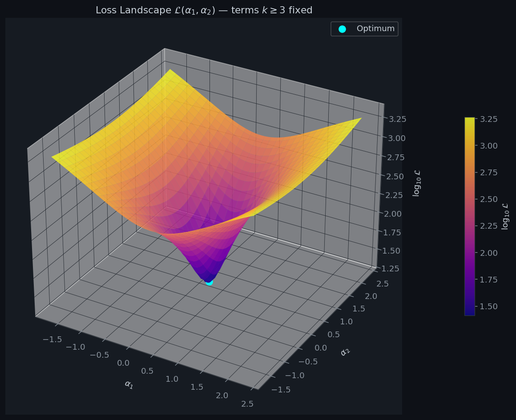Click the α₂ axis label

(345, 352)
